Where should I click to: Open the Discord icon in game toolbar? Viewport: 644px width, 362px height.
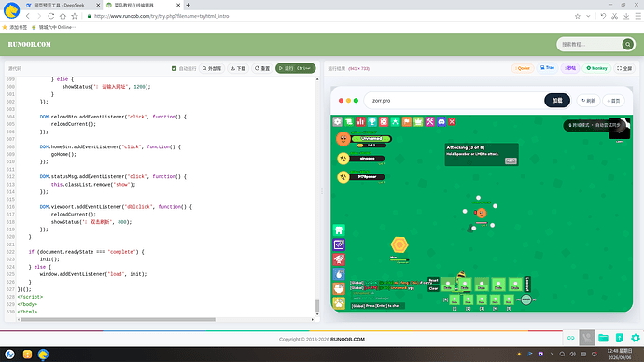tap(441, 122)
